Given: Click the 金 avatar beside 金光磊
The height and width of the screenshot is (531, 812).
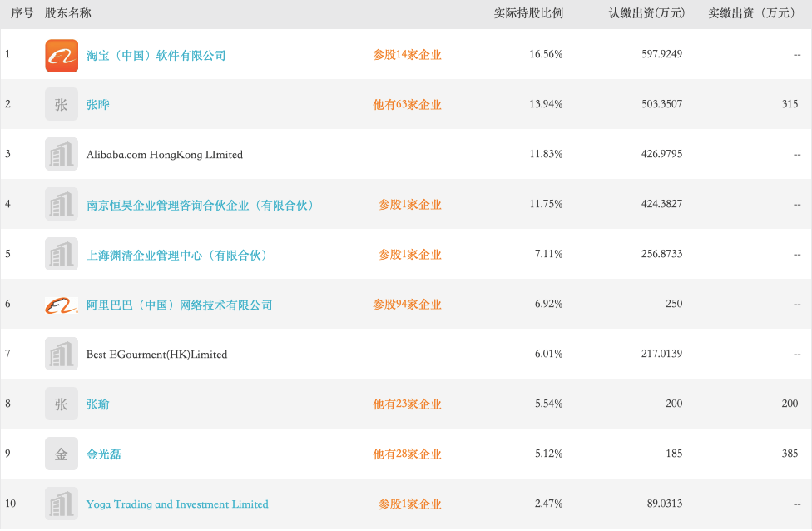Looking at the screenshot, I should (x=62, y=454).
